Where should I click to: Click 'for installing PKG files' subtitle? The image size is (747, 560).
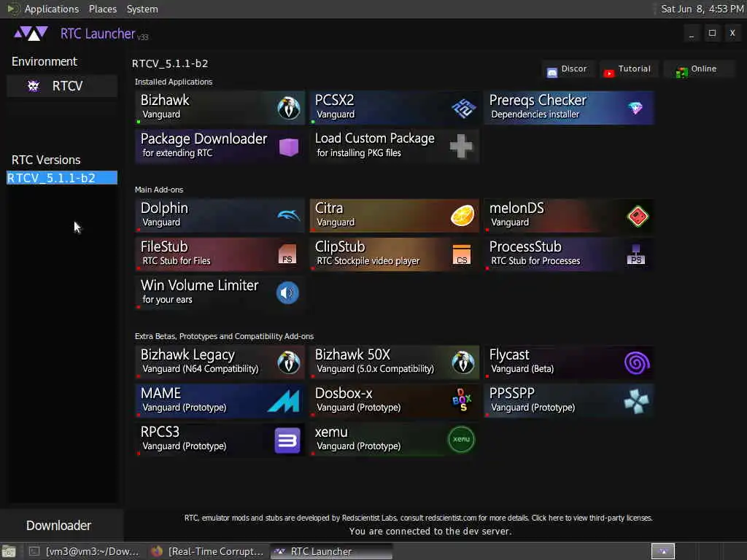(359, 153)
